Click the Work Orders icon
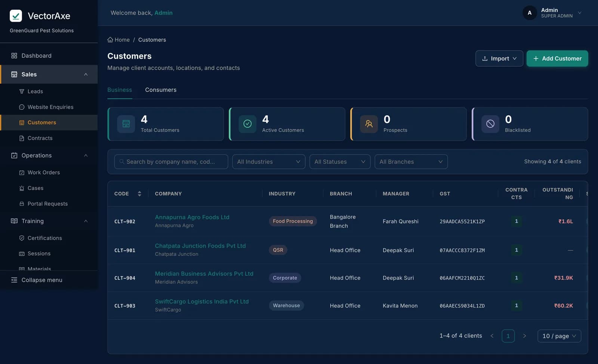Screen dimensions: 598x364 [x=22, y=172]
